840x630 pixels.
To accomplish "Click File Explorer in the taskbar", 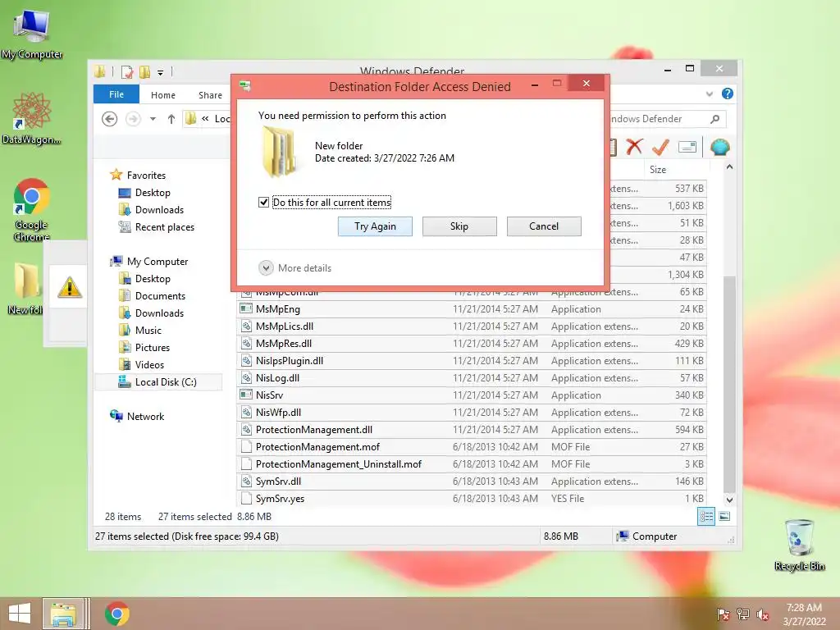I will point(63,614).
